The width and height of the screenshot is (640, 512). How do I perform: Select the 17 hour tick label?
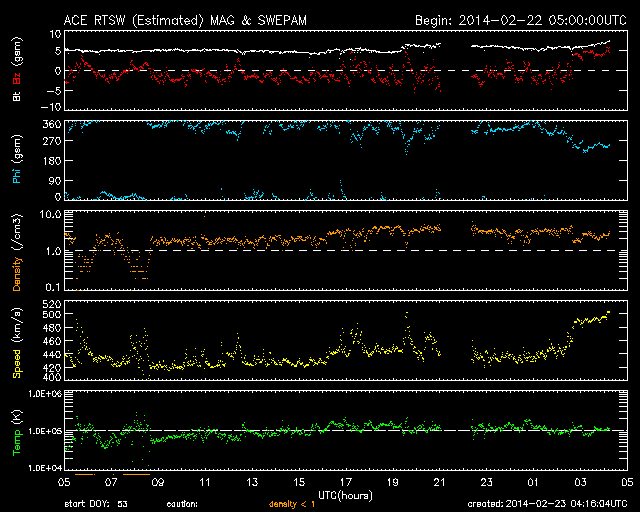345,482
